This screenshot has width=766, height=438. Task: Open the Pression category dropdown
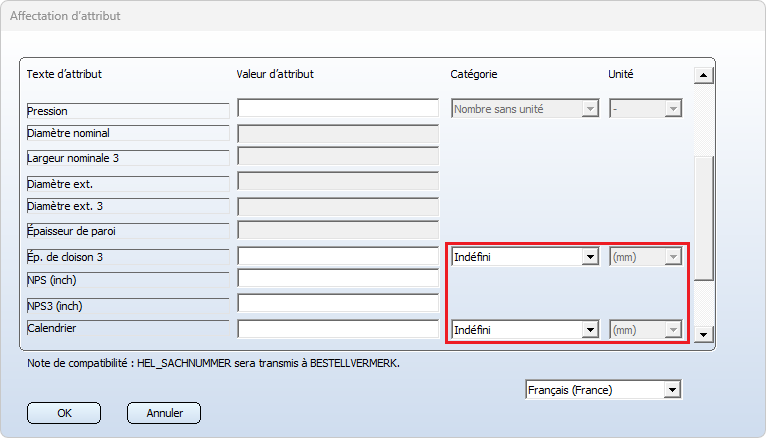pyautogui.click(x=525, y=109)
